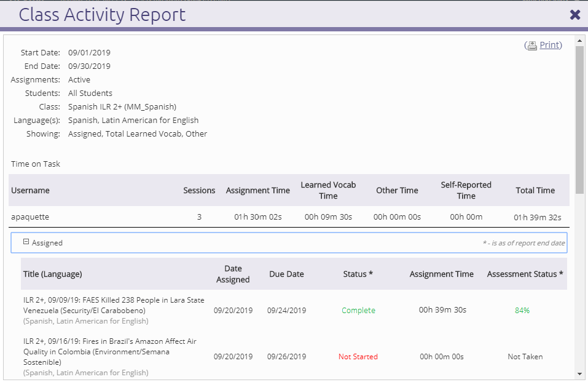Click the Username column header
This screenshot has height=382, width=588.
(30, 191)
